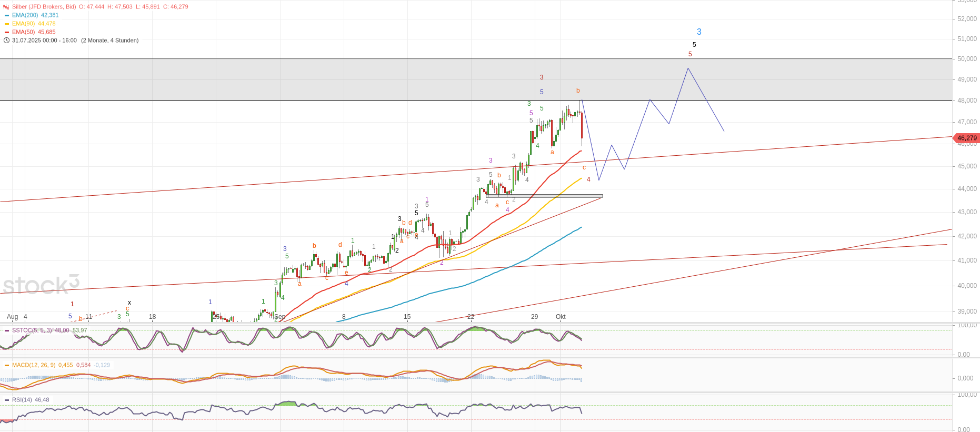
Task: Select the RSI(14) indicator label
Action: 22,400
